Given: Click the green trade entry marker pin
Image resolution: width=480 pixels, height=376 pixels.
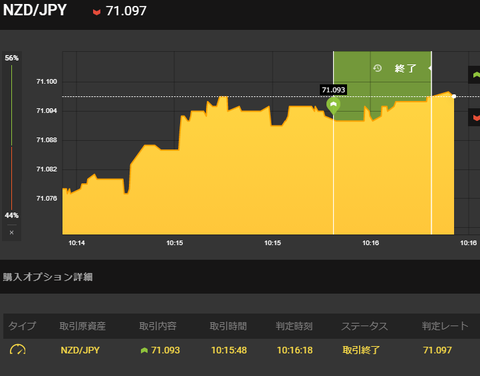Looking at the screenshot, I should (x=333, y=105).
